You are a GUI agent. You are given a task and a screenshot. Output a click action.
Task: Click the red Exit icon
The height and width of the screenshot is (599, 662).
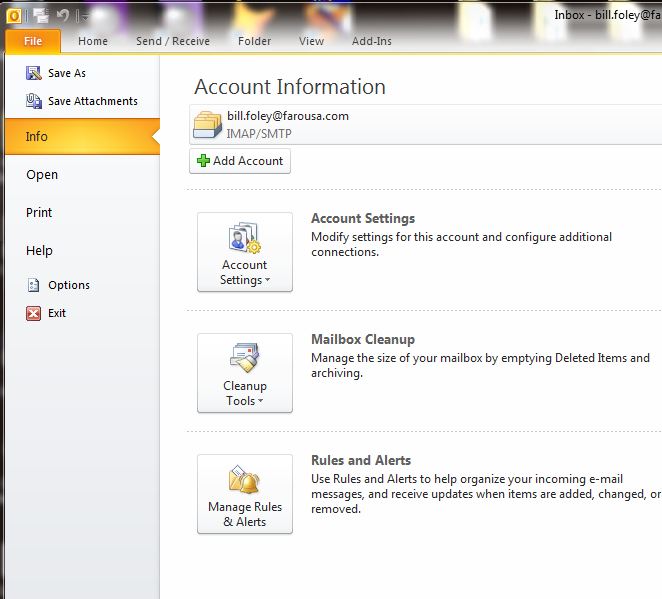33,313
